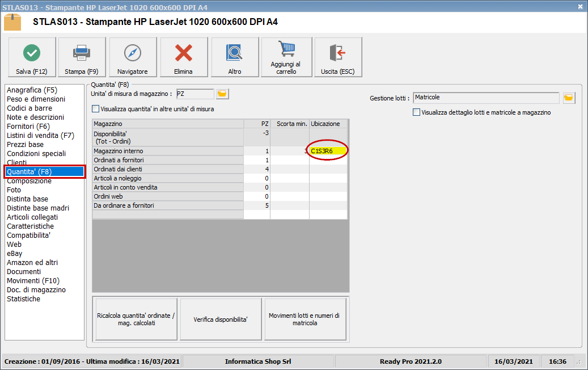The image size is (588, 370).
Task: Select Prezzi base in the sidebar
Action: coord(25,145)
